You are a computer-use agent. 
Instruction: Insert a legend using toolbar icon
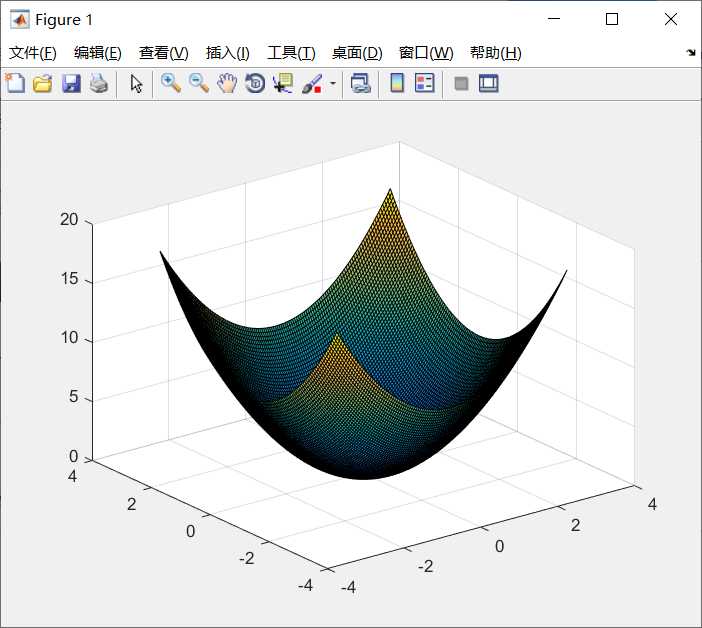(x=424, y=83)
